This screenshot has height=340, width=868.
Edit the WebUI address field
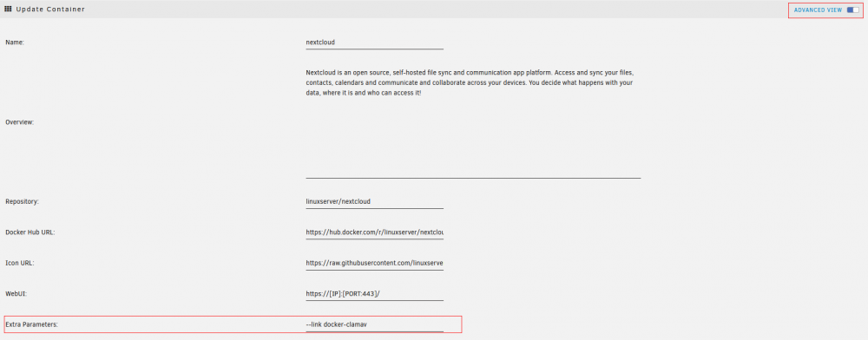coord(375,293)
